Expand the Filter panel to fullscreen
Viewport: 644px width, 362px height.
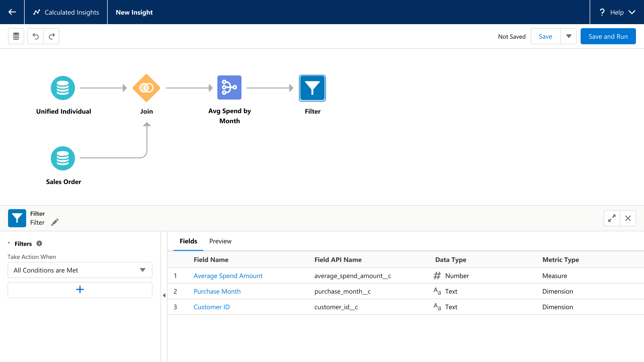(x=612, y=218)
